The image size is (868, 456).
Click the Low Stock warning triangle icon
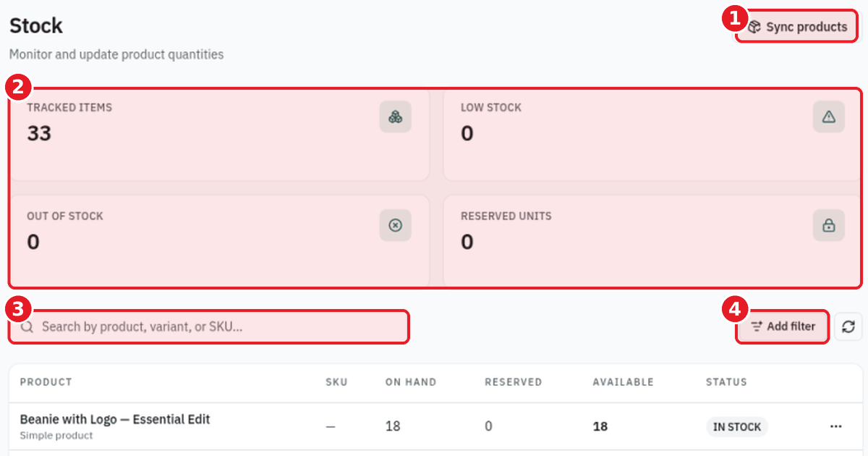pos(829,117)
